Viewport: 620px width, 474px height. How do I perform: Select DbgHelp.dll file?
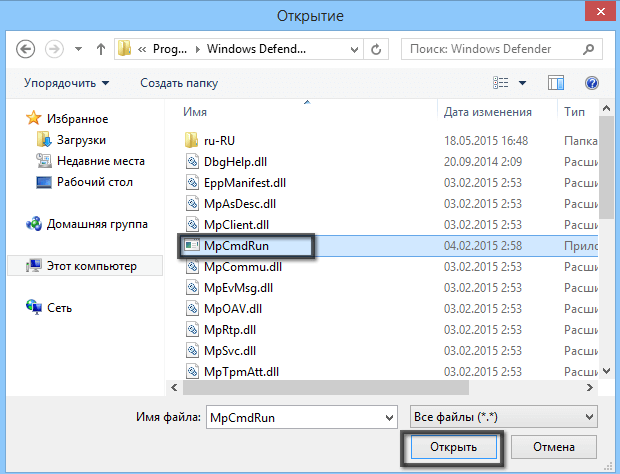pos(235,162)
